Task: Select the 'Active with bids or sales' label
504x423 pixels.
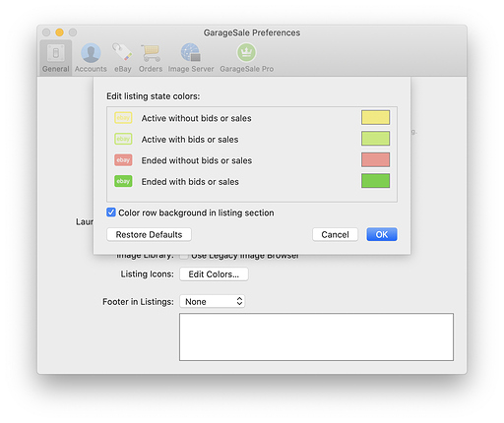Action: [190, 140]
